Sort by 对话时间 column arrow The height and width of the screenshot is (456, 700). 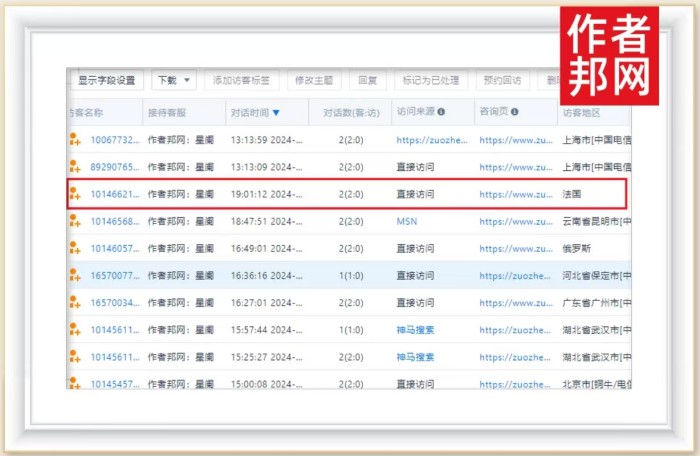coord(276,113)
